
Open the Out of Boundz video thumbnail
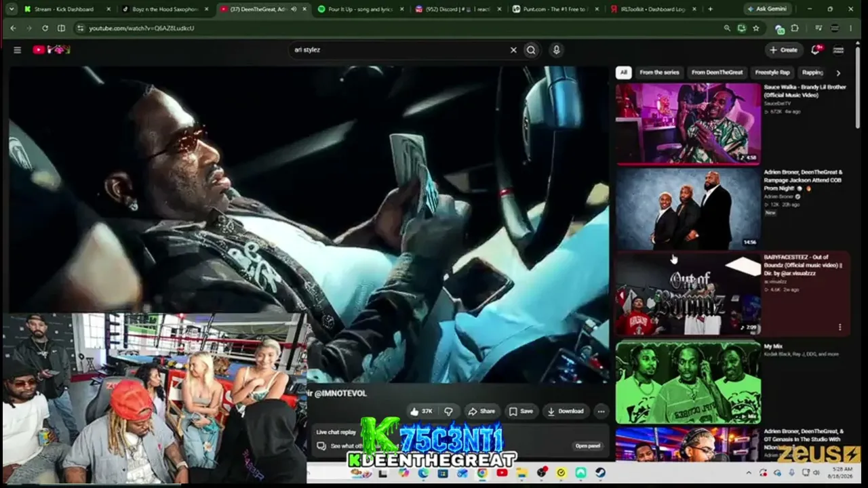688,294
